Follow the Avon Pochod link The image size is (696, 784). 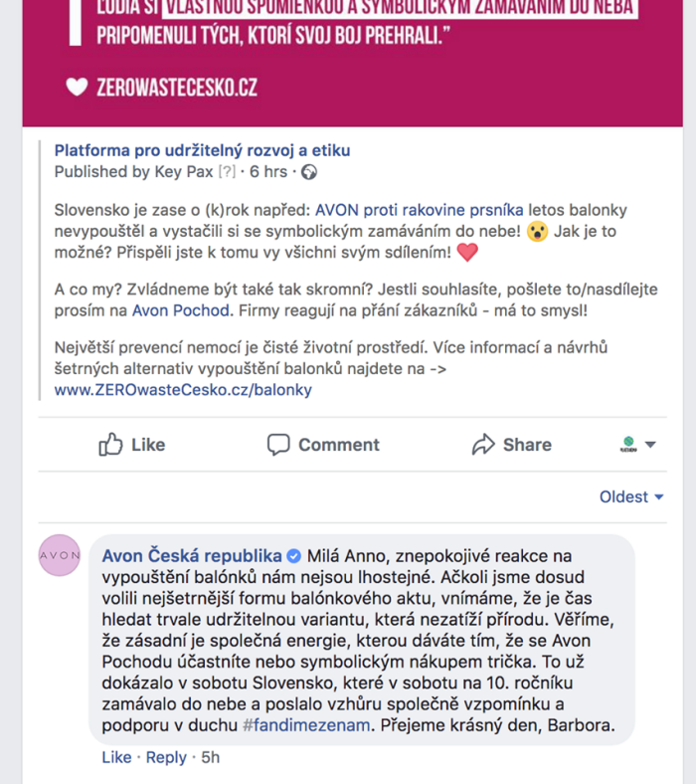point(180,311)
